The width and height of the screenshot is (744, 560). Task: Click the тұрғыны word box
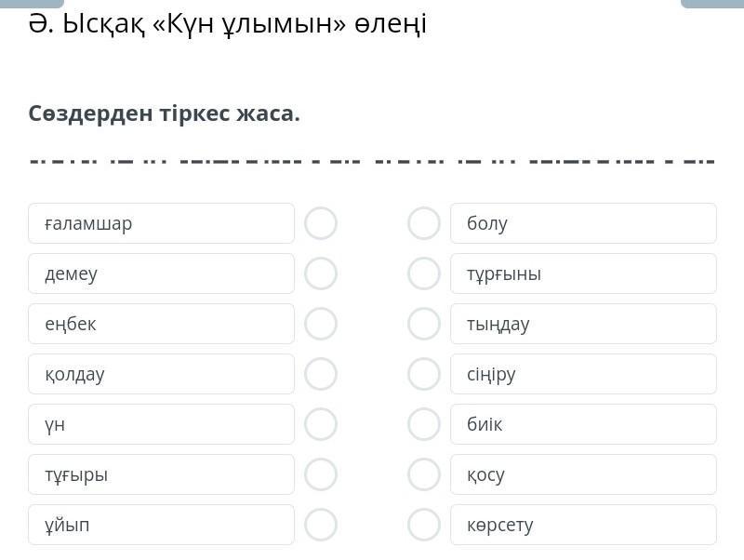coord(583,273)
